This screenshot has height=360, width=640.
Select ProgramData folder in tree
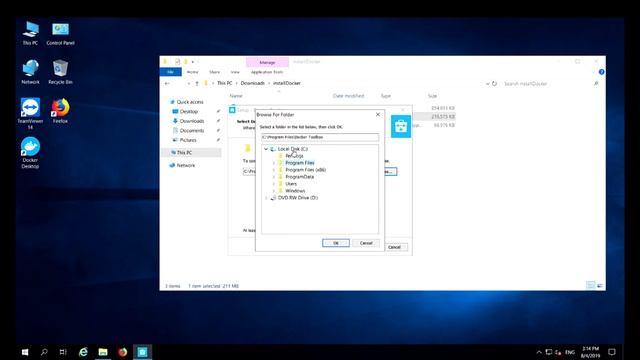(x=300, y=177)
